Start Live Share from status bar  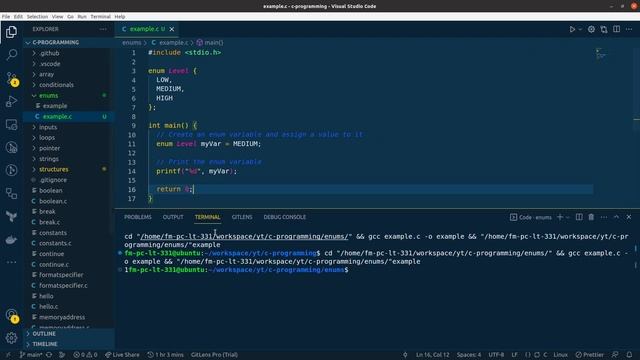coord(122,355)
